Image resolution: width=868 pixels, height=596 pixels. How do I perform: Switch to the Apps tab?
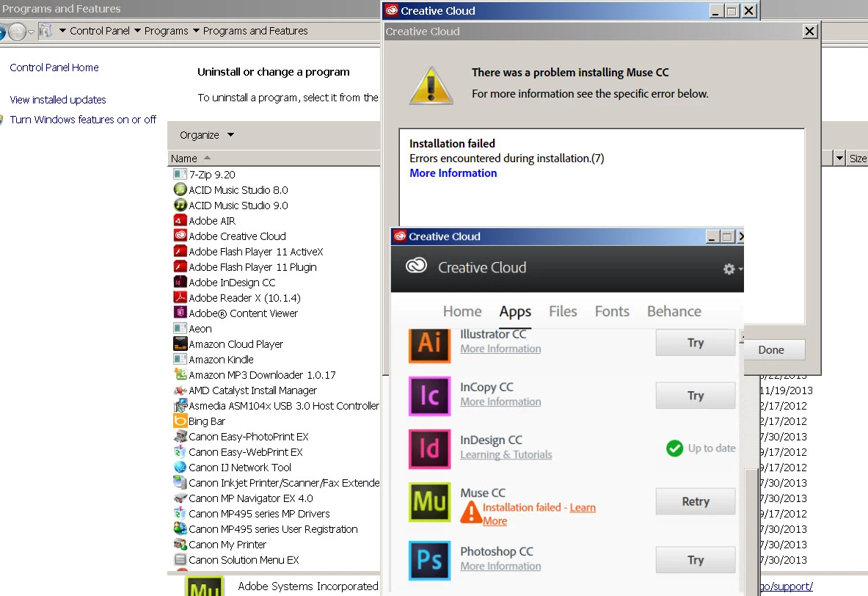tap(515, 311)
